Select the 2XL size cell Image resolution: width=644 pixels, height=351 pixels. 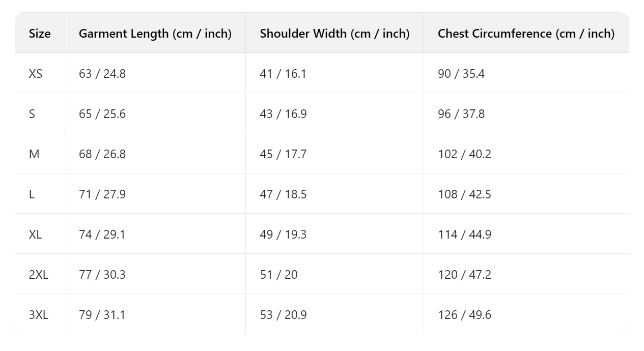coord(39,275)
